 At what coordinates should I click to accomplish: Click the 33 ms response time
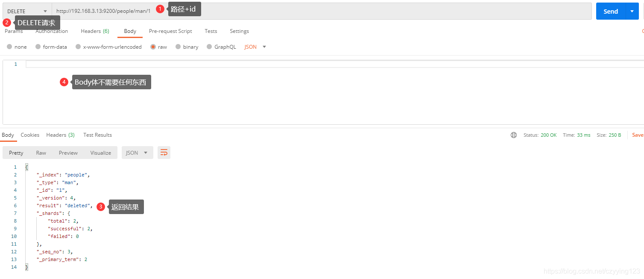[x=583, y=135]
